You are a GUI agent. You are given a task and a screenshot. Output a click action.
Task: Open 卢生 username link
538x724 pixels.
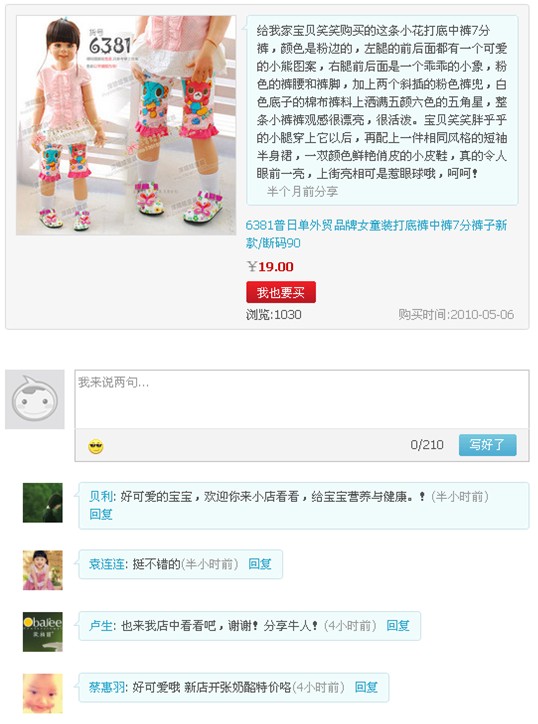[x=101, y=626]
